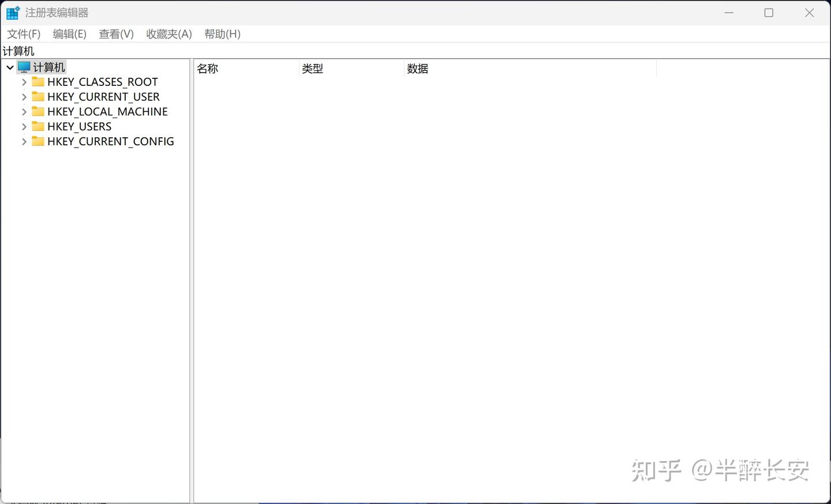
Task: Open the 收藏夹(A) menu
Action: [x=169, y=34]
